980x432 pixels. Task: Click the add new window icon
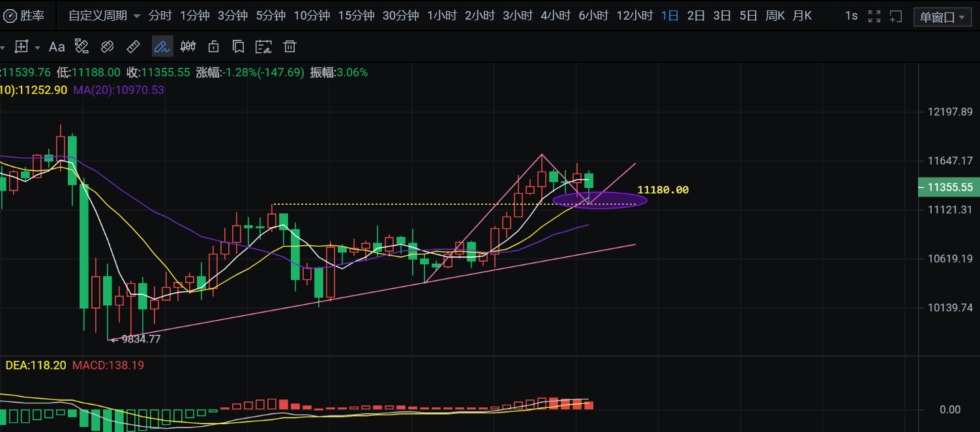coord(896,16)
